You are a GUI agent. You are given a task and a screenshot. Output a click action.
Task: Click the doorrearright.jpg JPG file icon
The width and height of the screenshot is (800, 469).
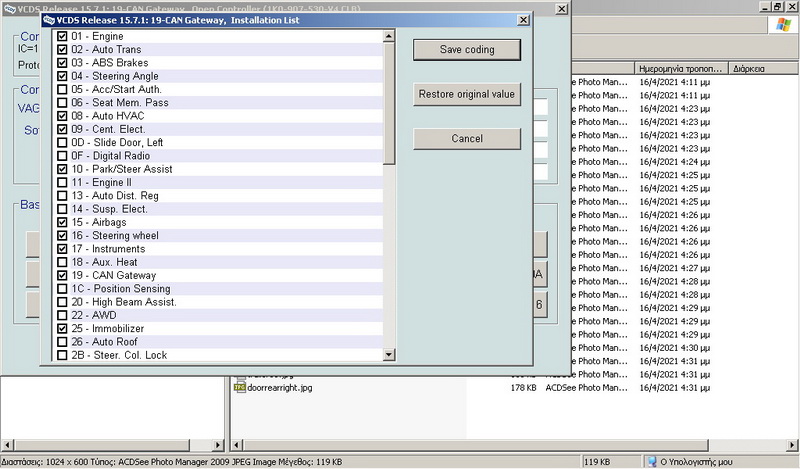[x=239, y=387]
